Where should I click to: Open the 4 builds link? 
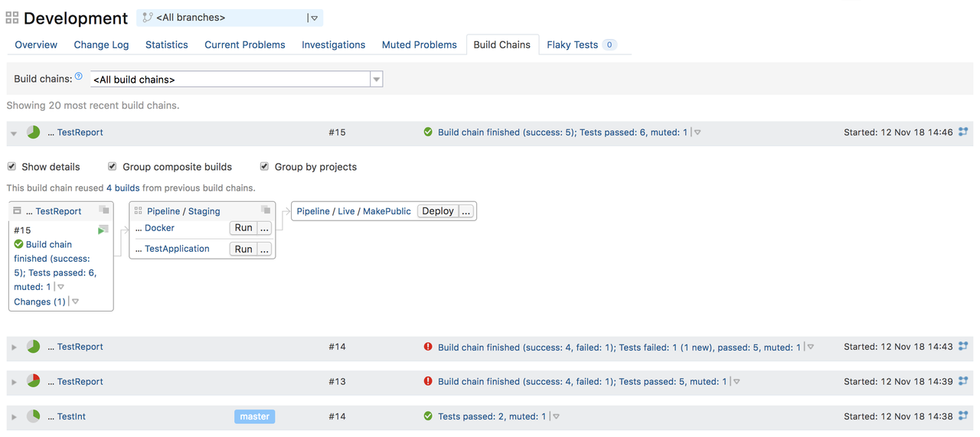[x=122, y=188]
